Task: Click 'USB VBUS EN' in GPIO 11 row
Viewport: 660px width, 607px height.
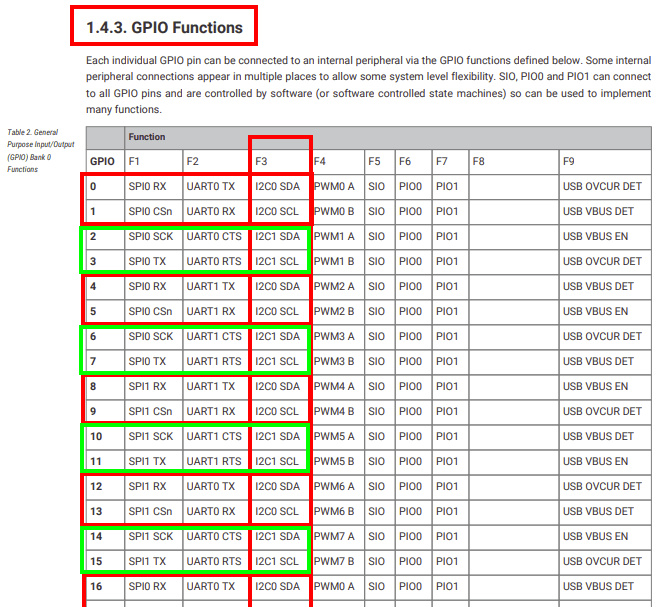Action: coord(595,461)
